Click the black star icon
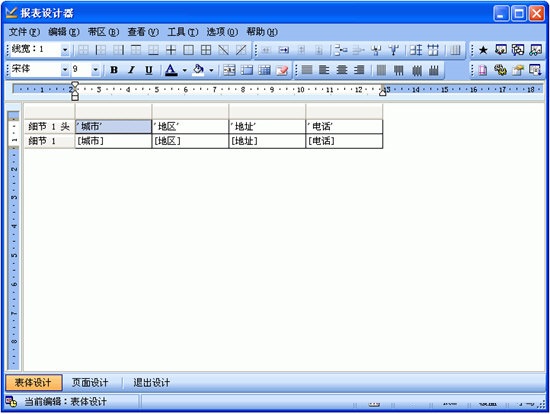 click(483, 50)
